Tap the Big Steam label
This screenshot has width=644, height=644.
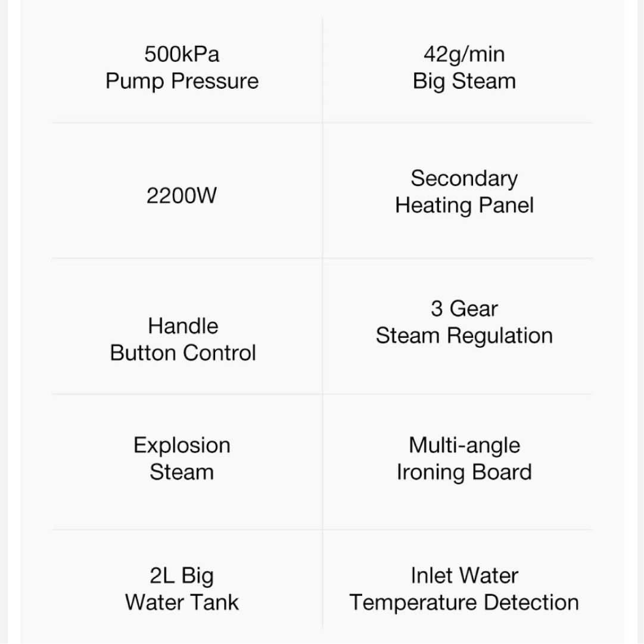464,81
